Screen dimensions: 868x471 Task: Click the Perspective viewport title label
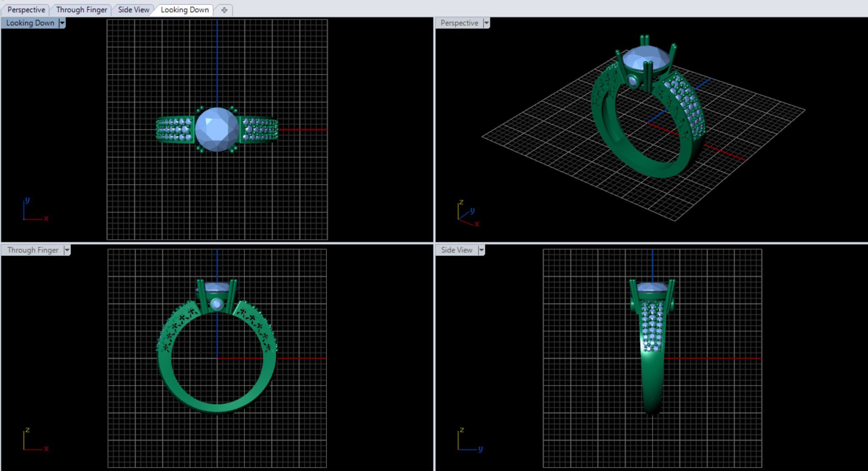[x=459, y=23]
